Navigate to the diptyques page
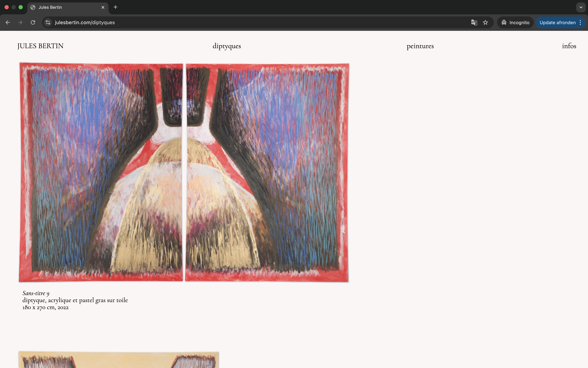This screenshot has width=588, height=368. tap(227, 46)
